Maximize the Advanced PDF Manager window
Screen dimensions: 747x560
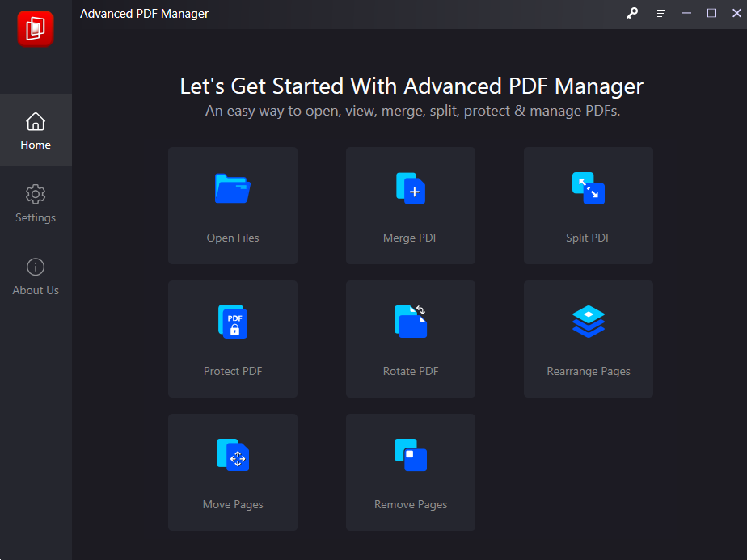pyautogui.click(x=711, y=13)
